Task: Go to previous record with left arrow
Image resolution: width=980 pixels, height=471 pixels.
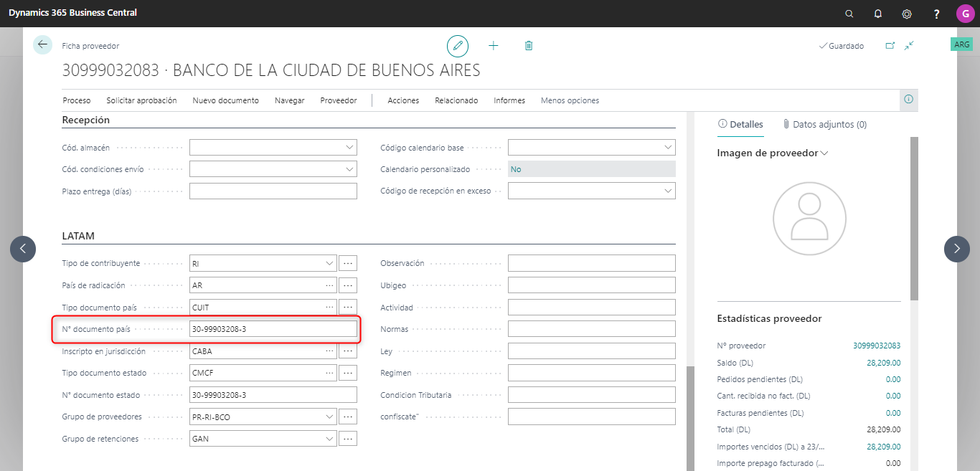Action: [23, 249]
